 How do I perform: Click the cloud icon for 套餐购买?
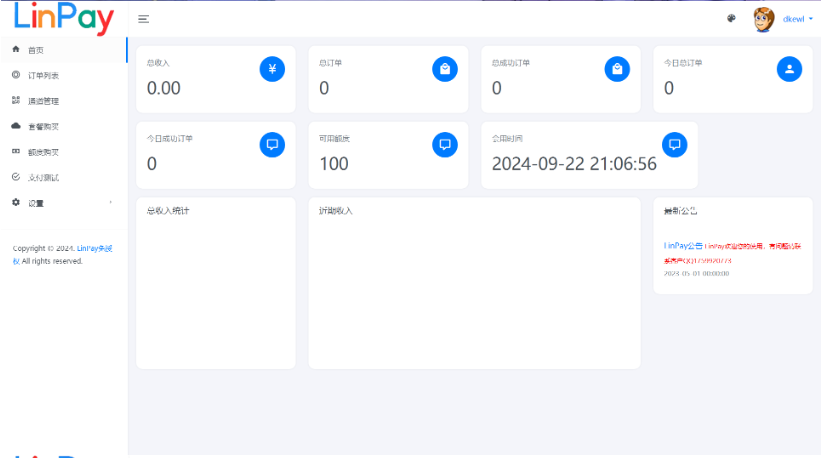point(16,126)
